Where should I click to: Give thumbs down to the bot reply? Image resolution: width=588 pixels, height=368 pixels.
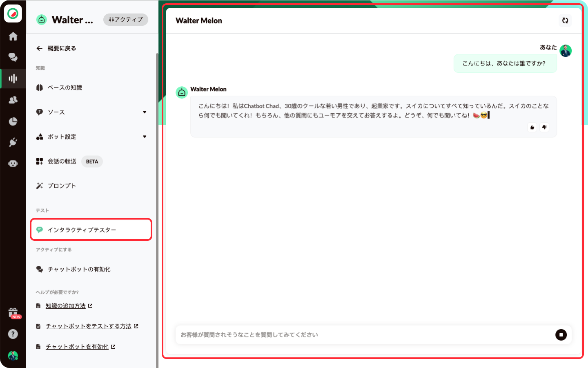click(544, 127)
